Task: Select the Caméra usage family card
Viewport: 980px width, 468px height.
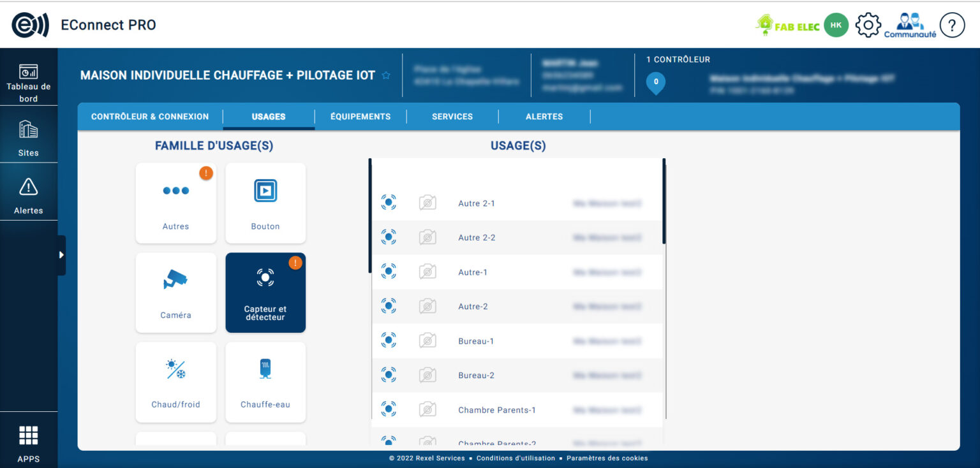Action: click(176, 293)
